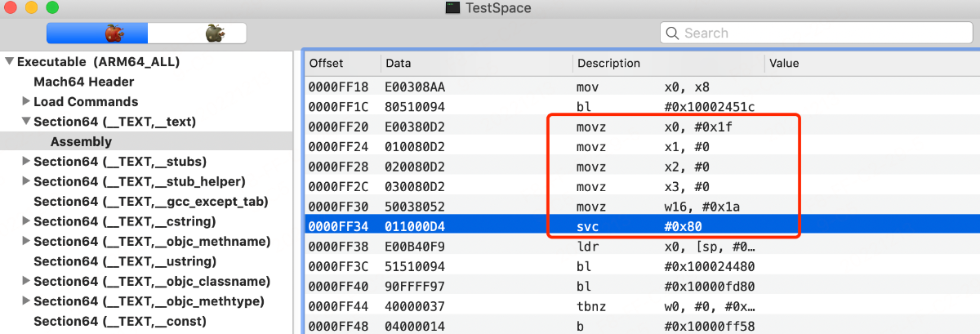
Task: Collapse the Executable (ARM64_ALL) tree node
Action: click(x=9, y=62)
